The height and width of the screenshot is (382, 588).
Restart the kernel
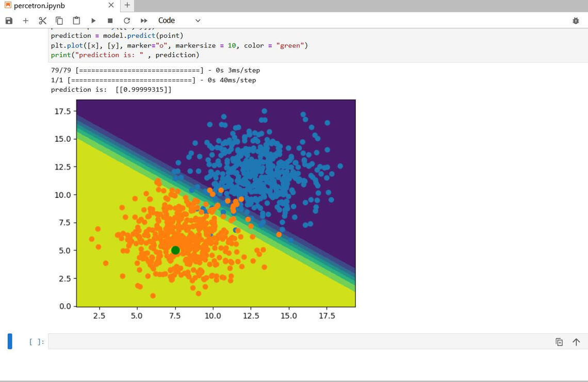tap(127, 20)
